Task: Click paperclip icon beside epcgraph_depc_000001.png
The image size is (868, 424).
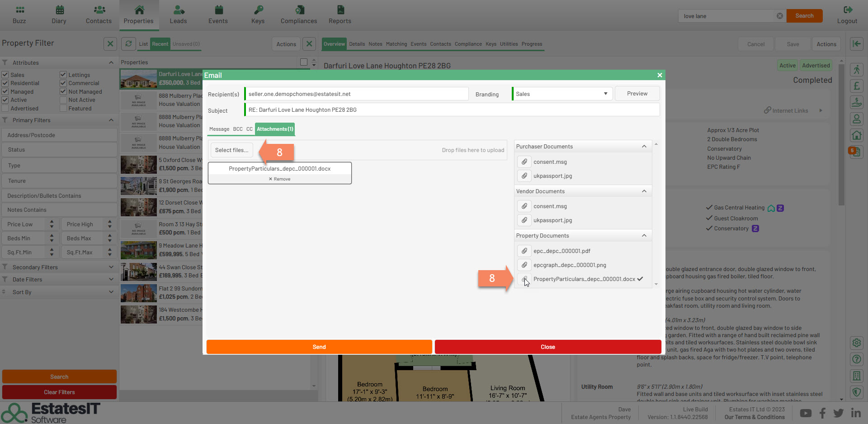Action: [524, 265]
